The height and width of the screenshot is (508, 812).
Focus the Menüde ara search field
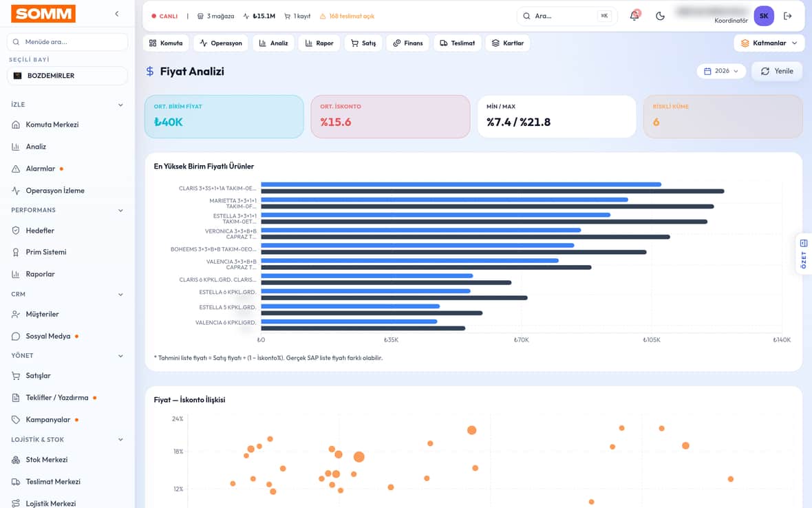(67, 42)
